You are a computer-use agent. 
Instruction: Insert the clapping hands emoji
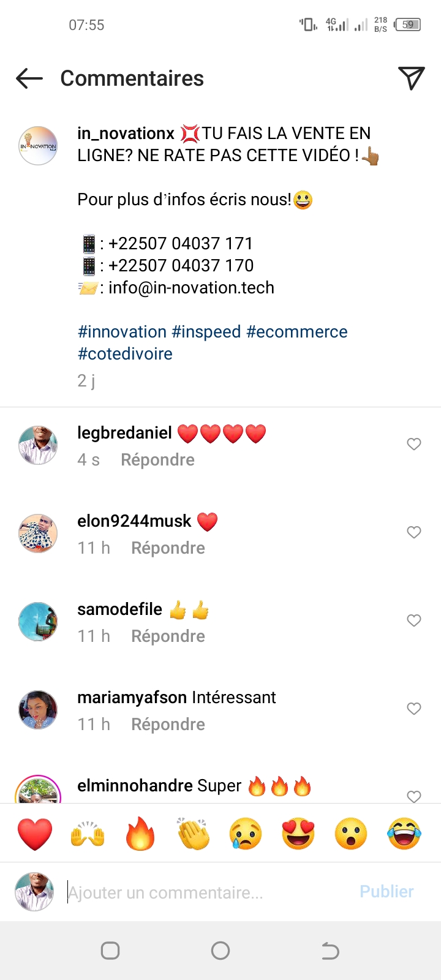coord(193,834)
